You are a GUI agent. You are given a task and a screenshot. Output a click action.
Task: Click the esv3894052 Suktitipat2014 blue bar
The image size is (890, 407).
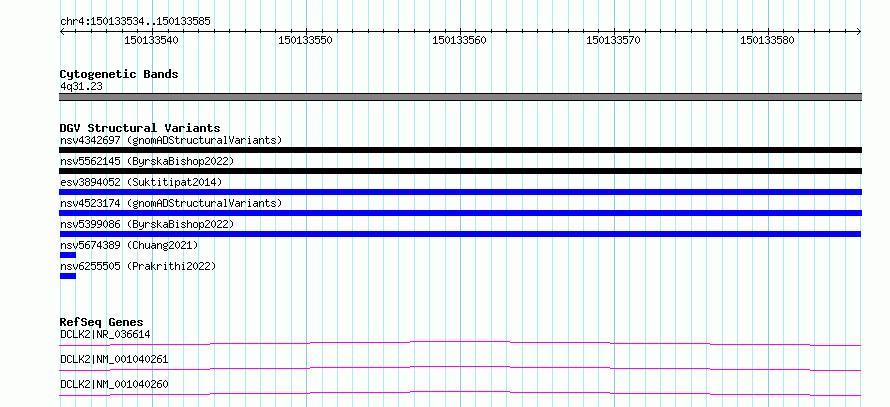(460, 192)
